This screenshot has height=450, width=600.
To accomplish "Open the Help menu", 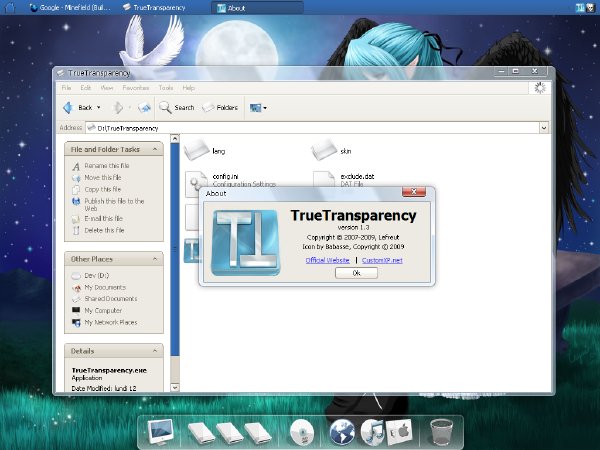I will (189, 88).
